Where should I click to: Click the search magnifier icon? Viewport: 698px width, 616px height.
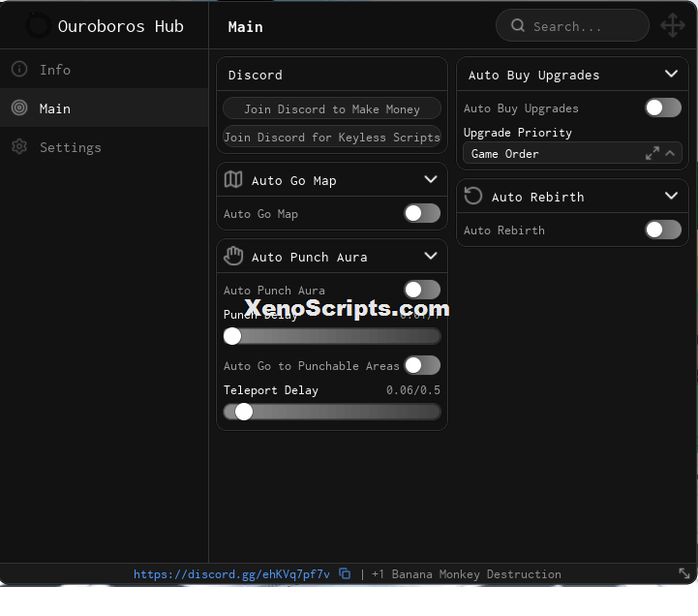517,25
